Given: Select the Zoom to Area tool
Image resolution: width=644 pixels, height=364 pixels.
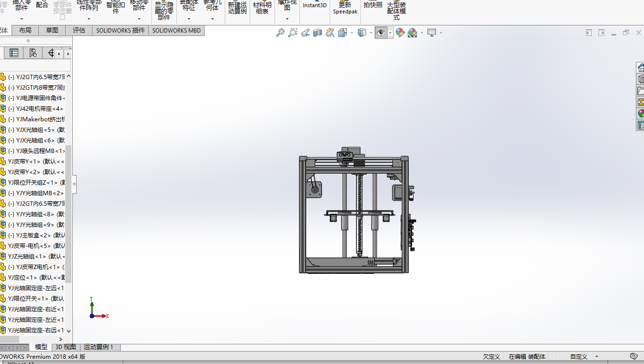Looking at the screenshot, I should click(x=293, y=33).
